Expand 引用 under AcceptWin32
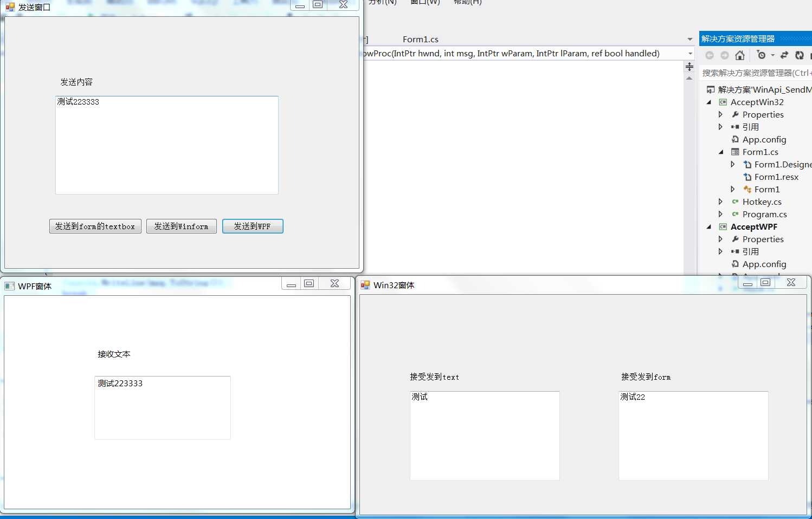Viewport: 812px width, 519px height. point(720,127)
